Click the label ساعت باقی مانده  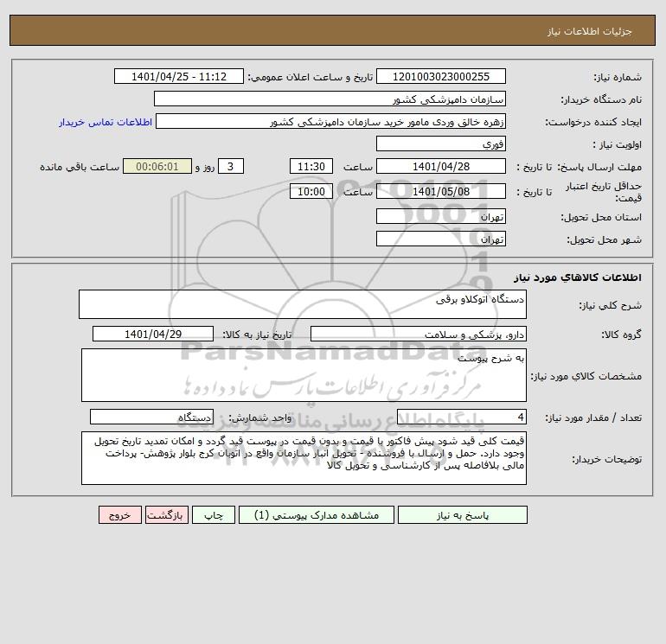[80, 167]
